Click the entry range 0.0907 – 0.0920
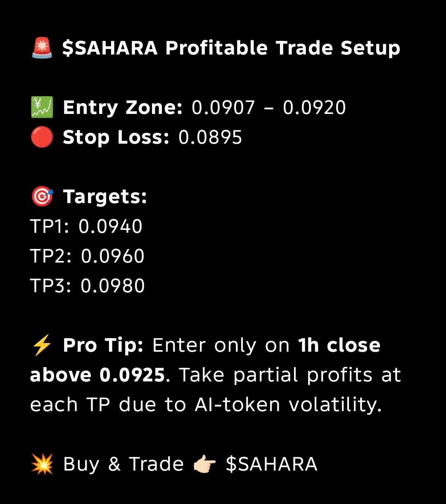Screen dimensions: 446x504 tap(269, 108)
